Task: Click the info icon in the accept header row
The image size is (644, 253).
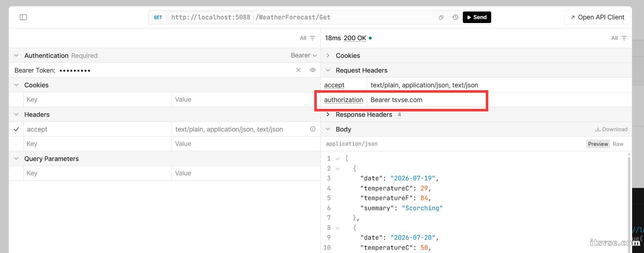Action: [312, 129]
